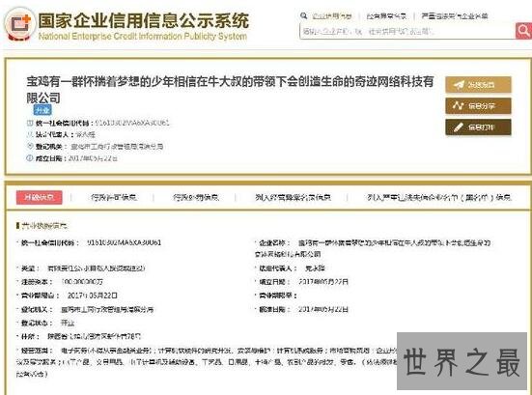Open the 行政许可信息 tab
This screenshot has height=395, width=532.
pos(113,197)
